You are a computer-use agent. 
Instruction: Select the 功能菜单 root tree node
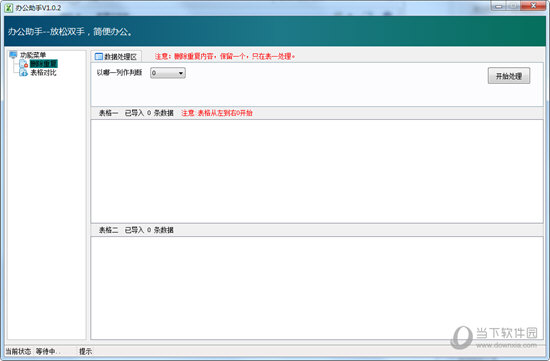[33, 55]
